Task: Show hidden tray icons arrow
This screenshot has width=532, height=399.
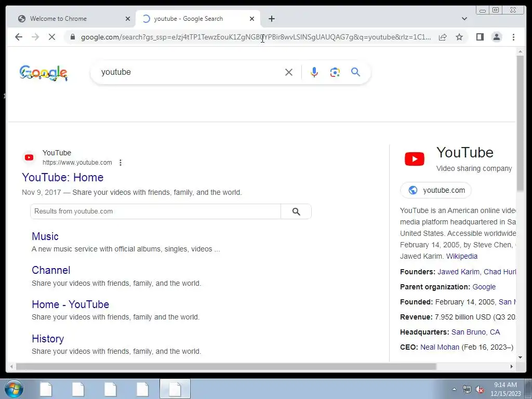Action: [454, 390]
